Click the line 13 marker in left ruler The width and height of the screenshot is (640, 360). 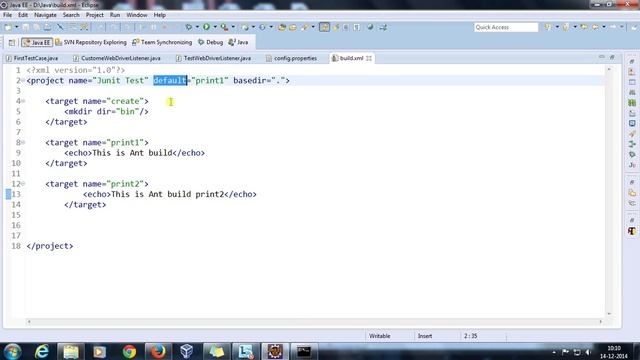pos(8,194)
